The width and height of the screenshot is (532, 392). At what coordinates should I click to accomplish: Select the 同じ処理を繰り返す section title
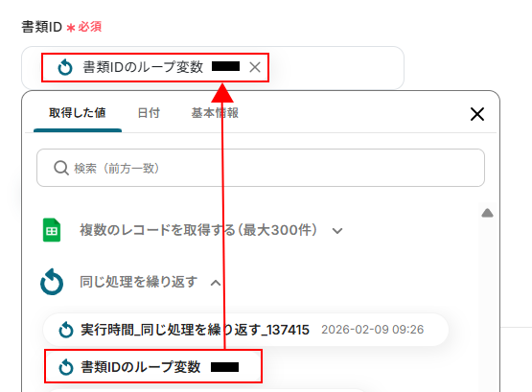coord(138,282)
